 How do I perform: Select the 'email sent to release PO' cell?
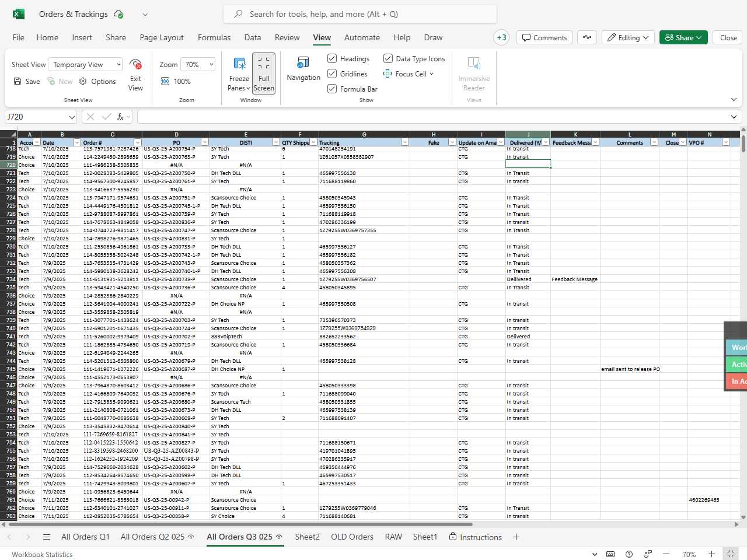tap(630, 369)
